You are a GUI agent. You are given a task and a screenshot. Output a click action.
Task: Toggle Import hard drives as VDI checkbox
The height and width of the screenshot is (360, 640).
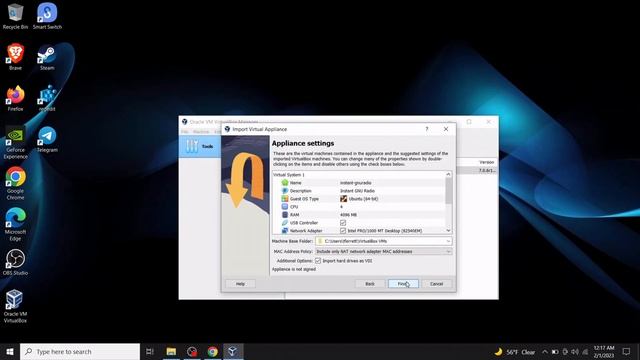pyautogui.click(x=318, y=261)
